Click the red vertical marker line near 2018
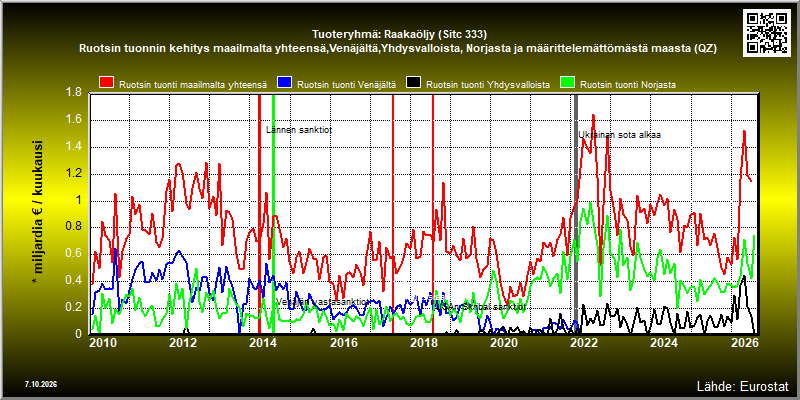800x400 pixels. pyautogui.click(x=433, y=214)
